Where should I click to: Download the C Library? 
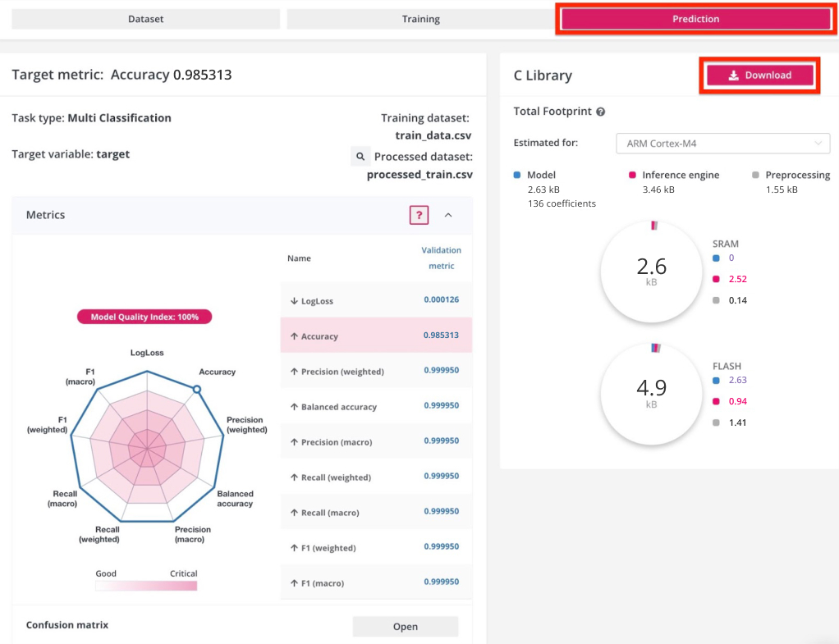759,75
